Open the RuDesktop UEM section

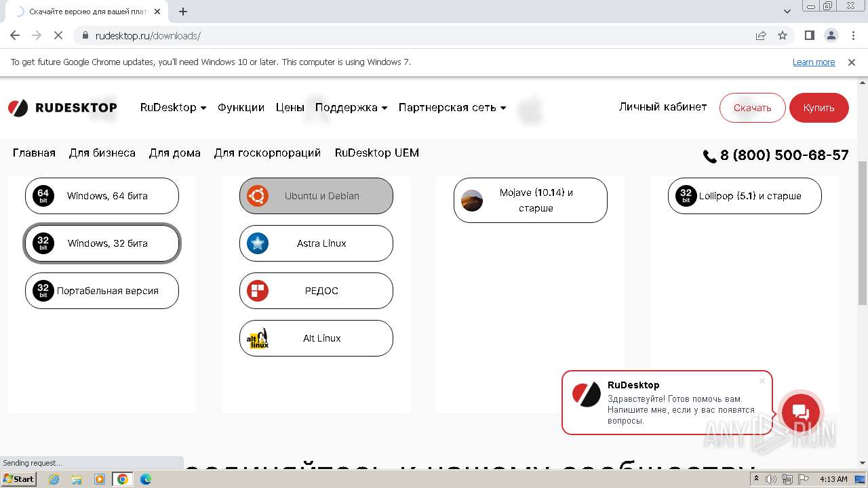(x=377, y=153)
